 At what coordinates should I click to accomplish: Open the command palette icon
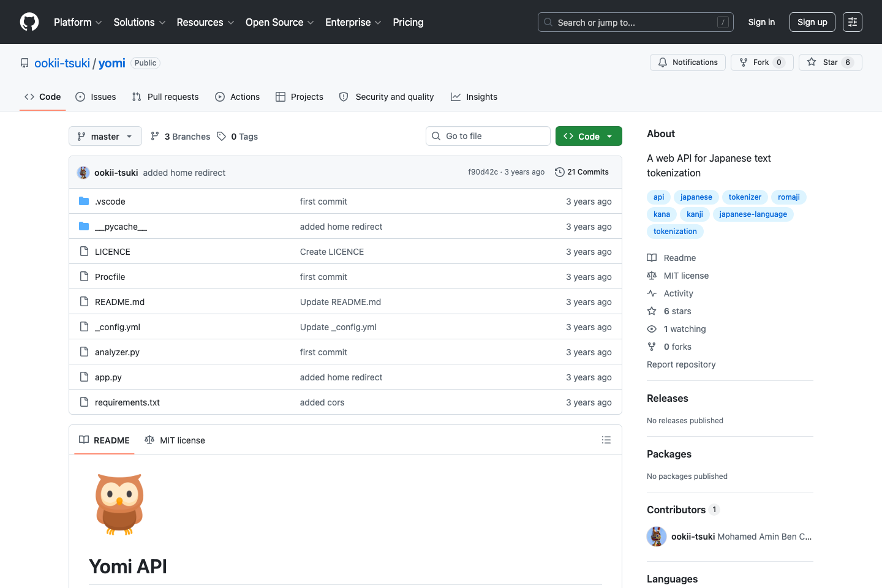(x=853, y=22)
